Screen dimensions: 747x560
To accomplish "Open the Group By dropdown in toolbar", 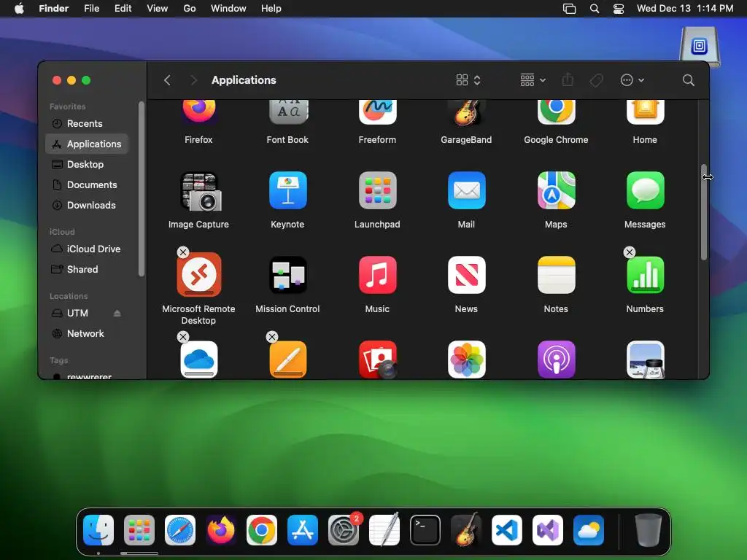I will click(533, 80).
